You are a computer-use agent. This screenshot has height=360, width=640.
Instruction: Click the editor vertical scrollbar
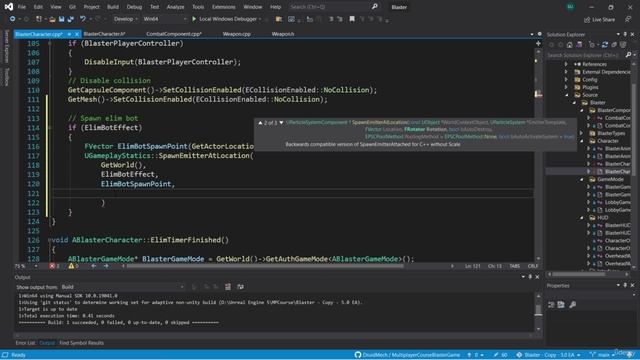click(x=538, y=155)
